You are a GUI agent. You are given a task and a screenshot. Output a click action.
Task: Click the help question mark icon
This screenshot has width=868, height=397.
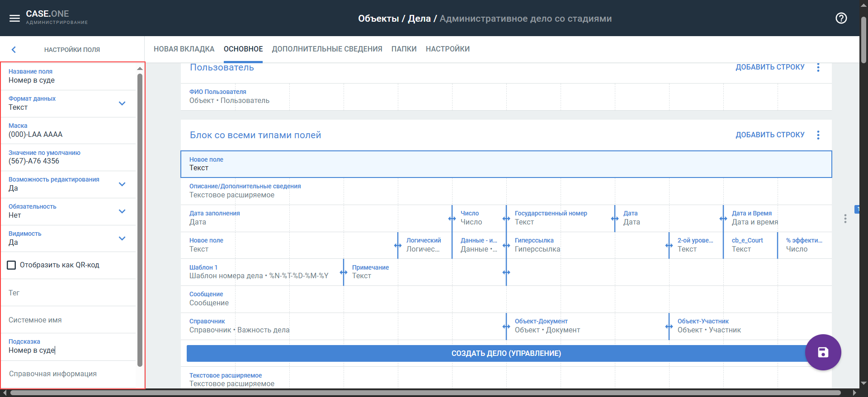coord(841,18)
